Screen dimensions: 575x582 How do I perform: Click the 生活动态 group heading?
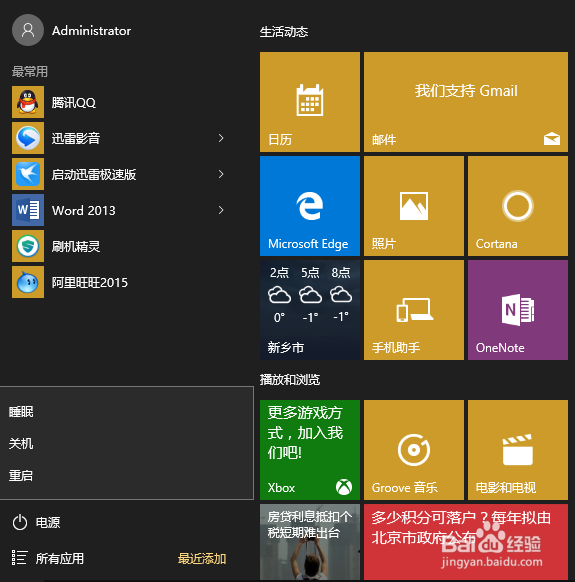point(284,32)
